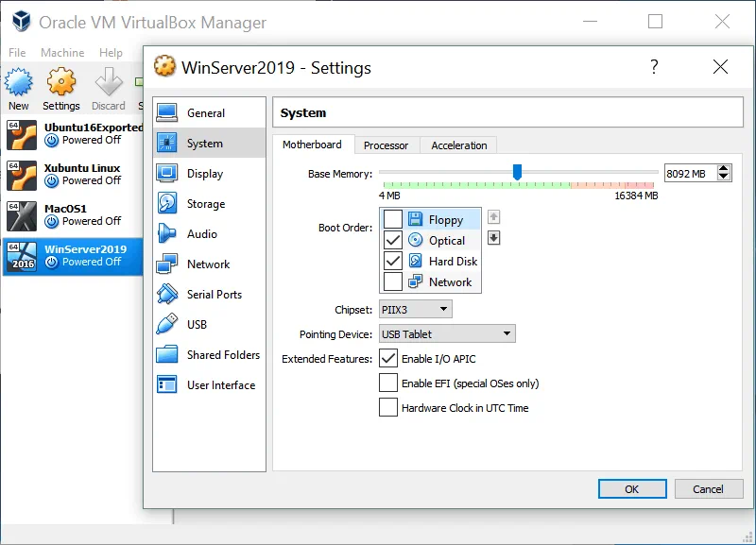Viewport: 756px width, 545px height.
Task: Disable the Enable I/O APIC checkbox
Action: pos(387,358)
